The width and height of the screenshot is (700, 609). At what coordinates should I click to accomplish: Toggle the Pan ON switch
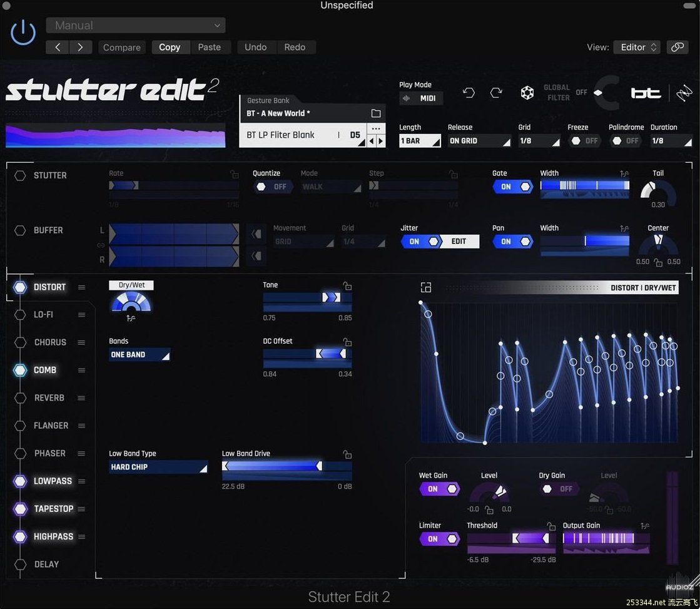(513, 242)
